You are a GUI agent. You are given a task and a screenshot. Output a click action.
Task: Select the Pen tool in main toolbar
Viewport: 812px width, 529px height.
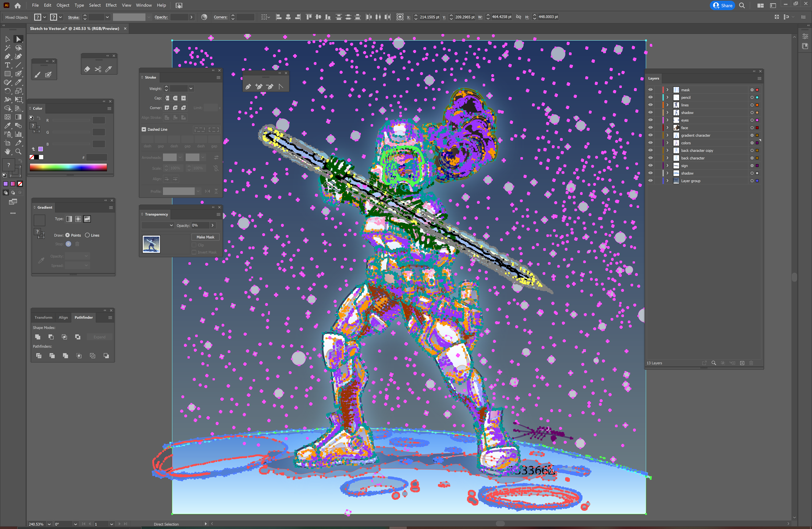coord(7,56)
